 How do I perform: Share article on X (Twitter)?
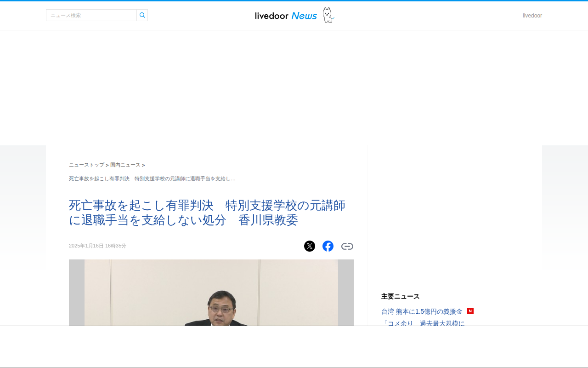(x=310, y=246)
